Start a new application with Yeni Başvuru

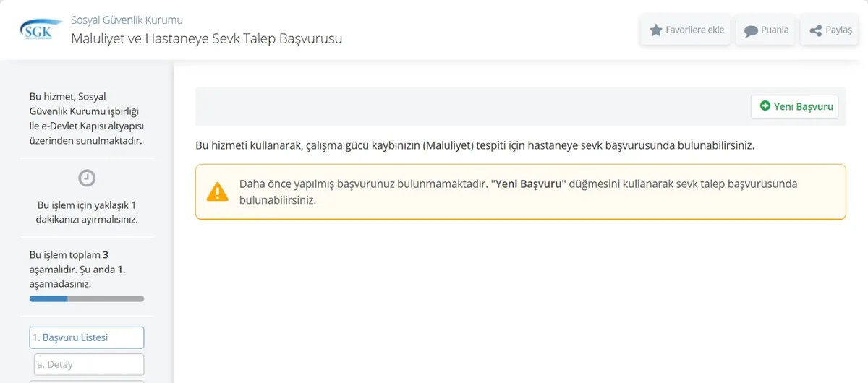click(x=795, y=106)
